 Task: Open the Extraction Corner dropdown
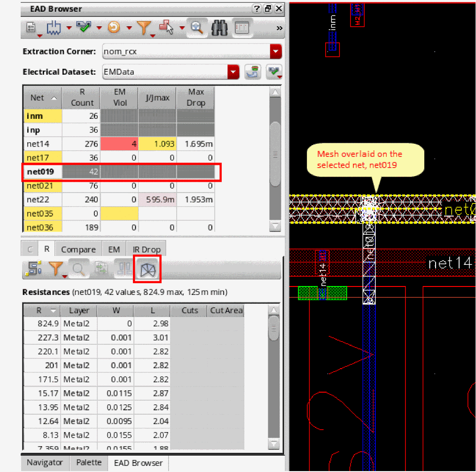tap(276, 51)
